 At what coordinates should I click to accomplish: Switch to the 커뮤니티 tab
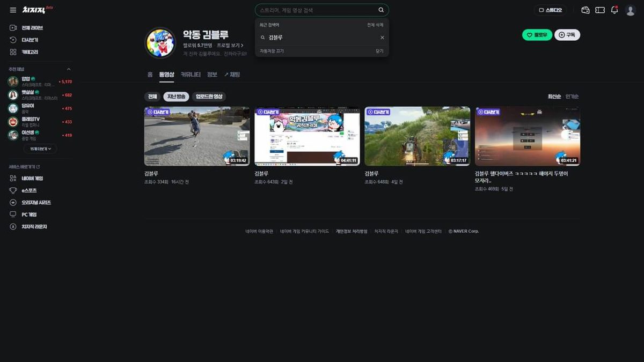click(x=191, y=75)
